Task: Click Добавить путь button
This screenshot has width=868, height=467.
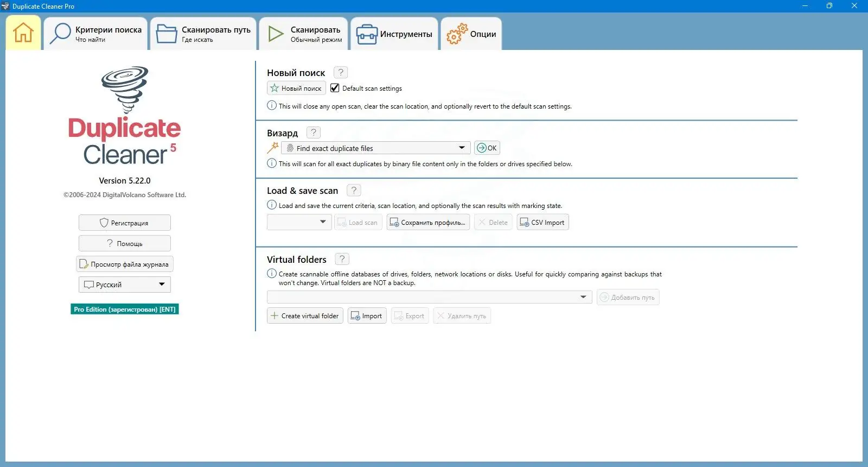Action: coord(628,297)
